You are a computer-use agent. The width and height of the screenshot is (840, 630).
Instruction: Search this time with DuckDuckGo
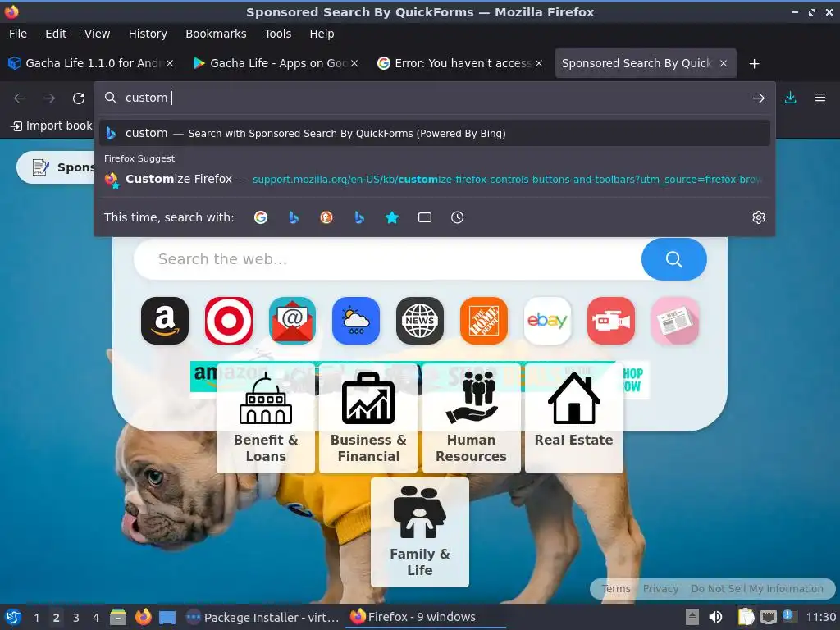(326, 217)
